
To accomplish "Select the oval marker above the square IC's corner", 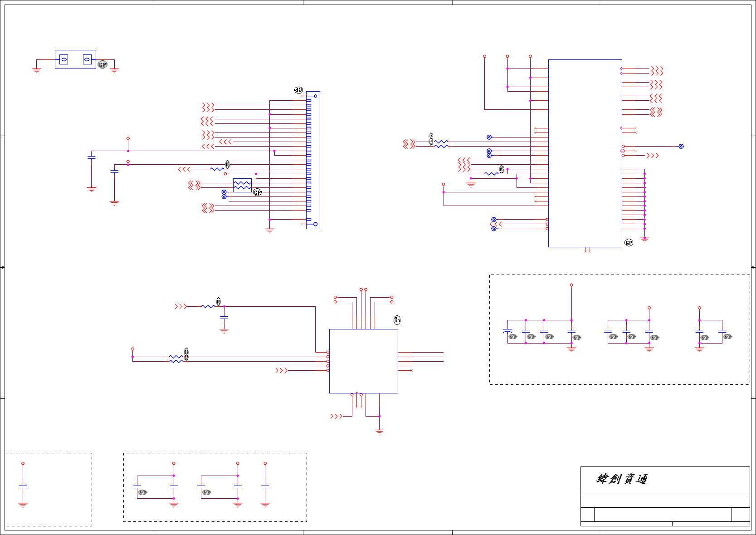I will coord(397,320).
